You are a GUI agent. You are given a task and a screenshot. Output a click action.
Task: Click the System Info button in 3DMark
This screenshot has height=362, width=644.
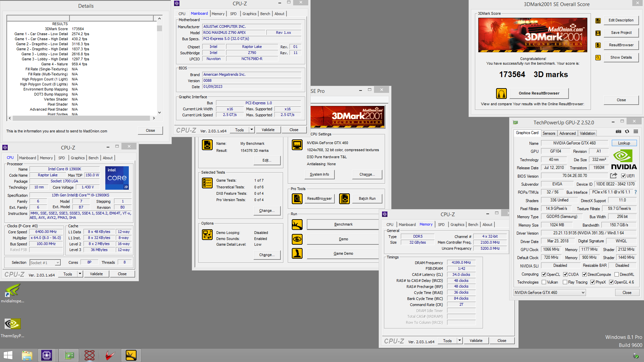(x=319, y=174)
